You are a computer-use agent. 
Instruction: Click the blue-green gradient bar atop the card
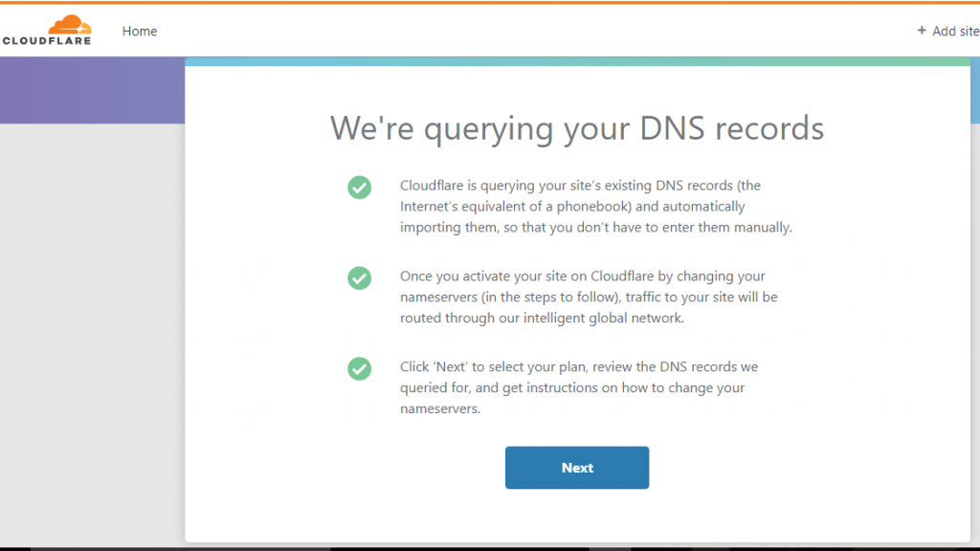click(577, 62)
